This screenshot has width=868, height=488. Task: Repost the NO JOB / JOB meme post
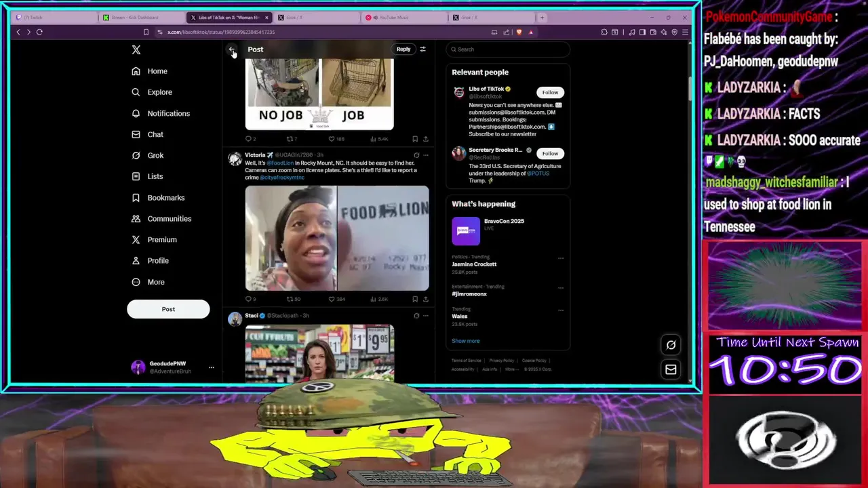click(292, 139)
